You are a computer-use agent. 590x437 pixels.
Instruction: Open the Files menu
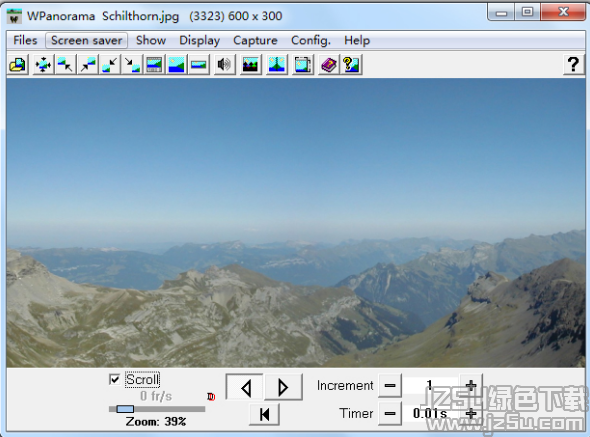25,40
